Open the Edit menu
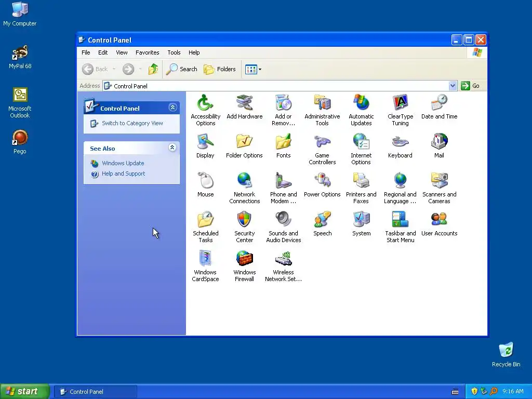This screenshot has height=399, width=532. click(x=103, y=52)
